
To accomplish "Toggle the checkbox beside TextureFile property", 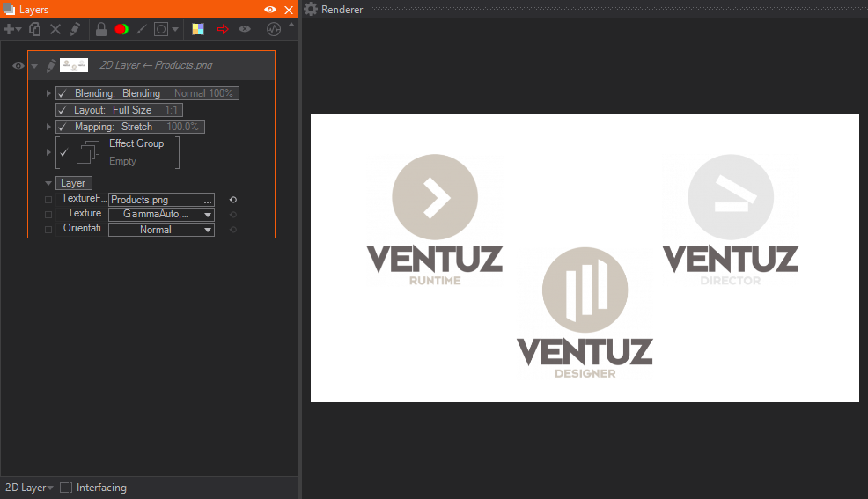I will point(48,200).
